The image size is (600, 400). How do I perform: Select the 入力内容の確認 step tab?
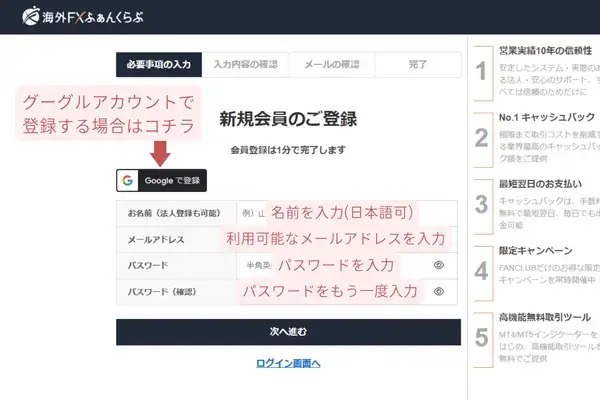point(245,64)
